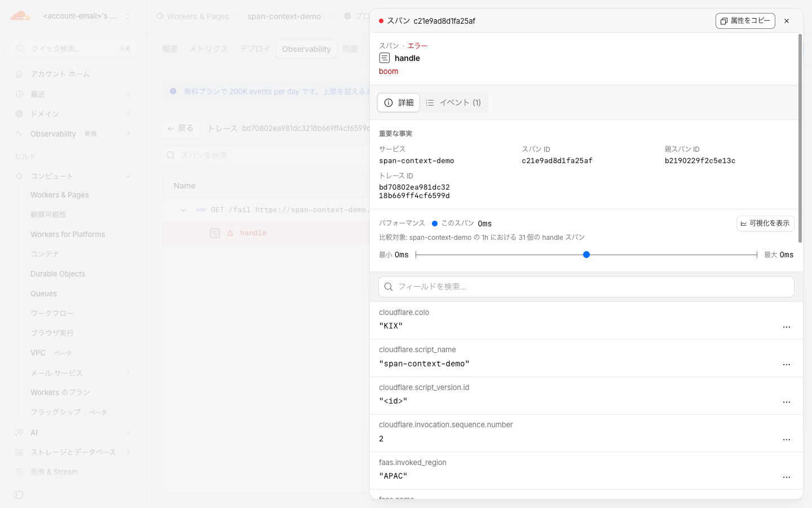Open options for cloudflare.invocation.sequence.number field
This screenshot has width=812, height=508.
click(787, 439)
